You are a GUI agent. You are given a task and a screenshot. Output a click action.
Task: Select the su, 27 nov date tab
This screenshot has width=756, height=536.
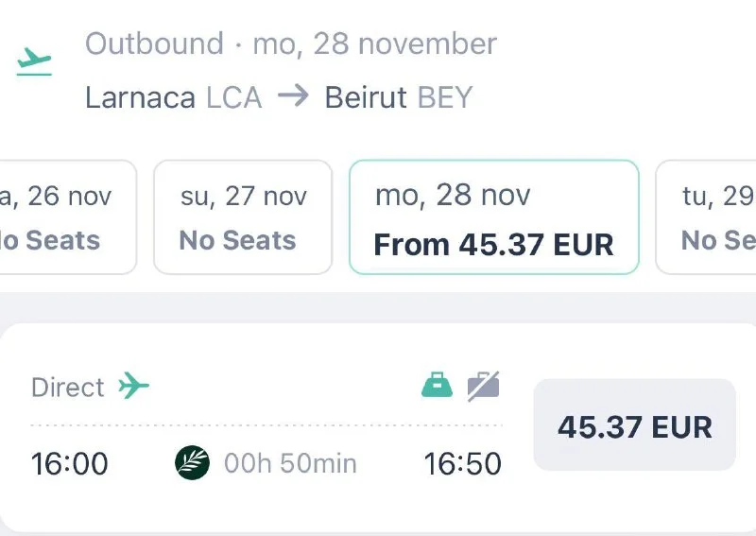coord(243,217)
